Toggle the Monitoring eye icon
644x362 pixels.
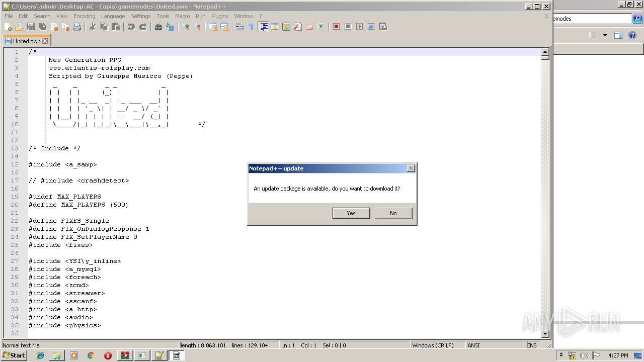click(321, 27)
